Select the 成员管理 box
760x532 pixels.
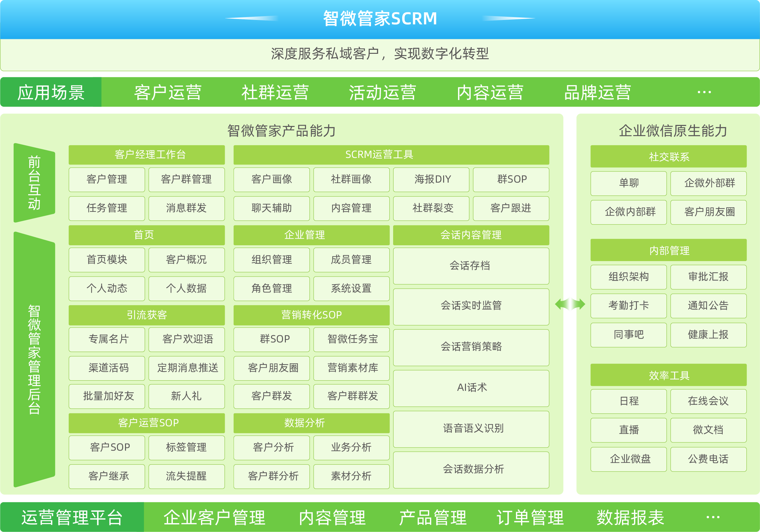click(352, 260)
